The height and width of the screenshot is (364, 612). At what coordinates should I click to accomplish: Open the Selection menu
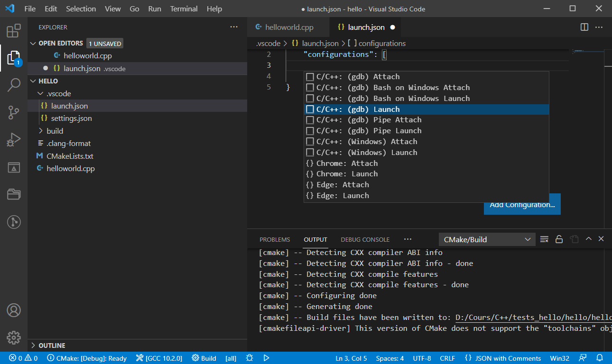pyautogui.click(x=81, y=9)
